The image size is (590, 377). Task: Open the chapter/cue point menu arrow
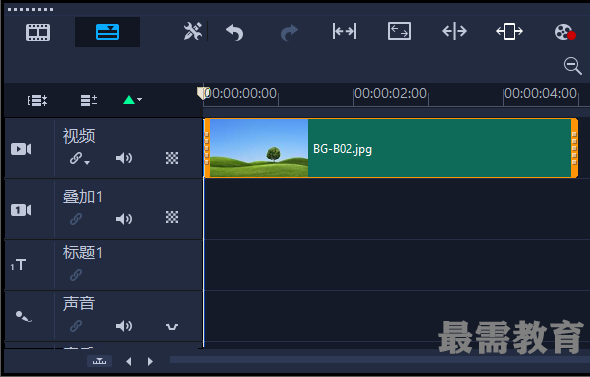(x=140, y=100)
